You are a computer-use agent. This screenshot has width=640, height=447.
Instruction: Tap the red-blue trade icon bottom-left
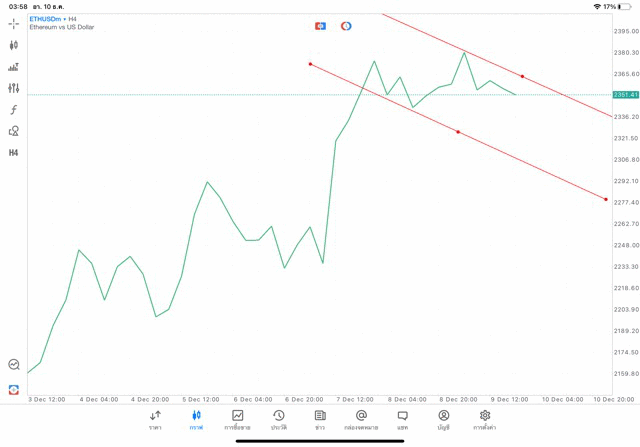tap(14, 389)
